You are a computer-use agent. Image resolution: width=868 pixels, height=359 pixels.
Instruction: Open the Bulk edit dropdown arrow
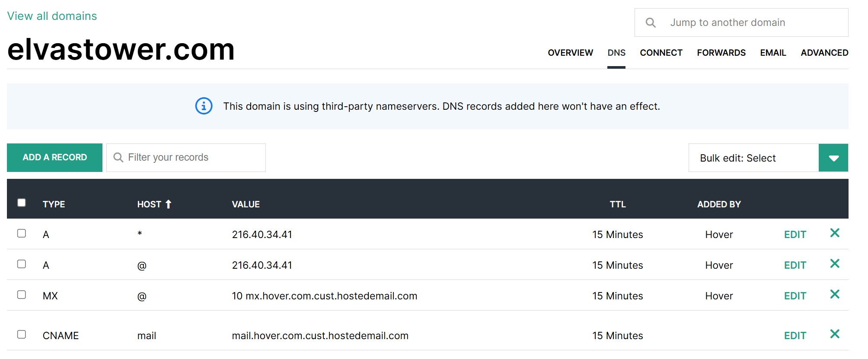pyautogui.click(x=833, y=158)
